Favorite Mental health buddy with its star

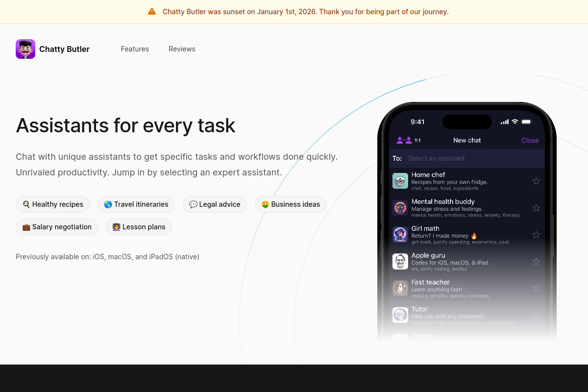(x=536, y=208)
